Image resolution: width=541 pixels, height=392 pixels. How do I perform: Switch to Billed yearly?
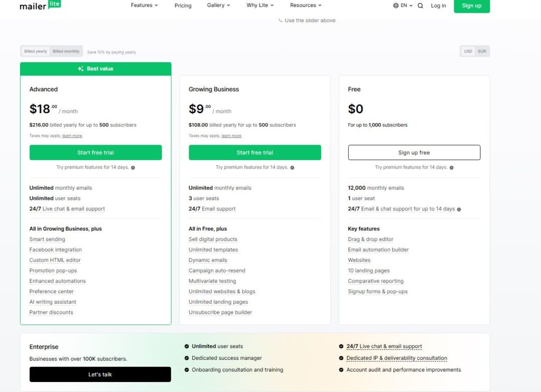coord(35,51)
